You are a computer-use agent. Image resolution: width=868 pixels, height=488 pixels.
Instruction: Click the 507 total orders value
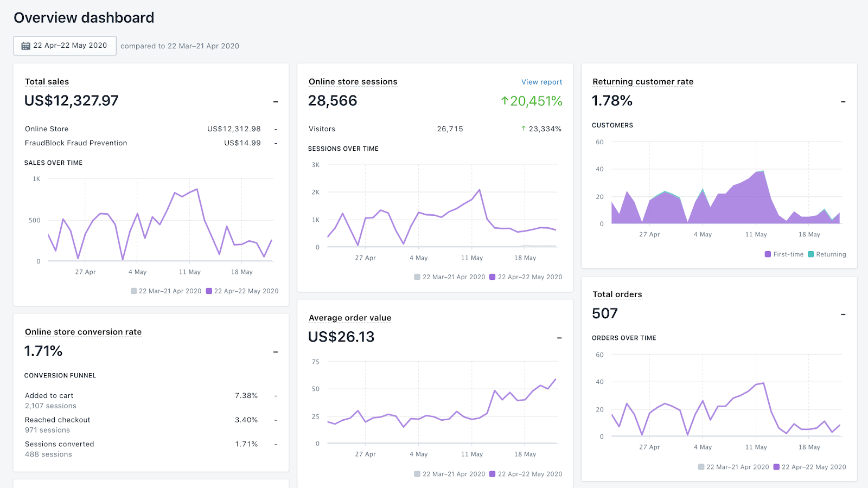point(605,313)
